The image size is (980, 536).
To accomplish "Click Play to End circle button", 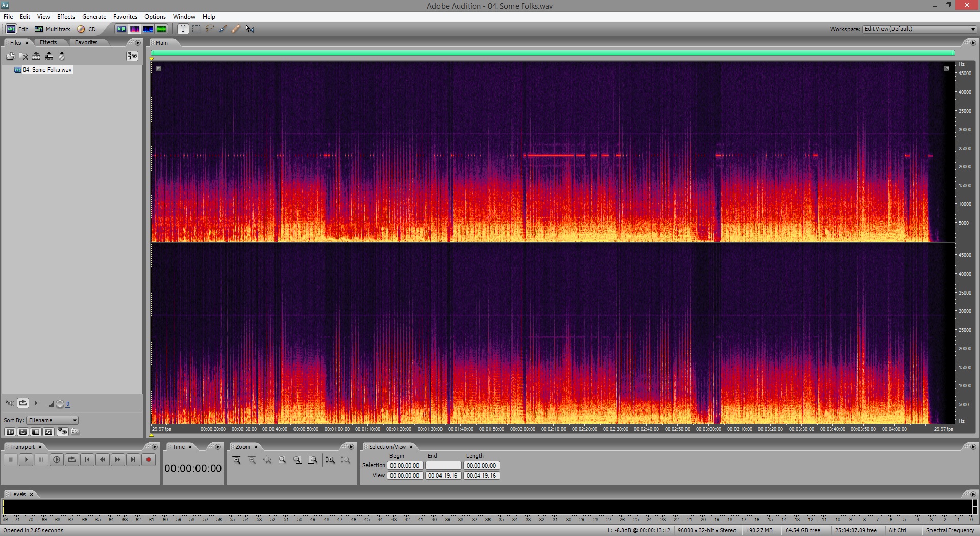I will pyautogui.click(x=57, y=460).
